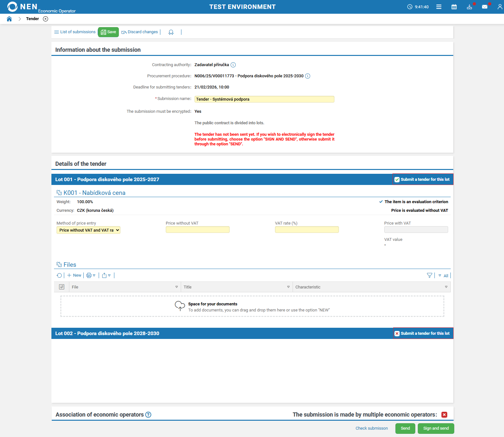This screenshot has width=504, height=437.
Task: Open the export options dropdown
Action: coord(106,275)
